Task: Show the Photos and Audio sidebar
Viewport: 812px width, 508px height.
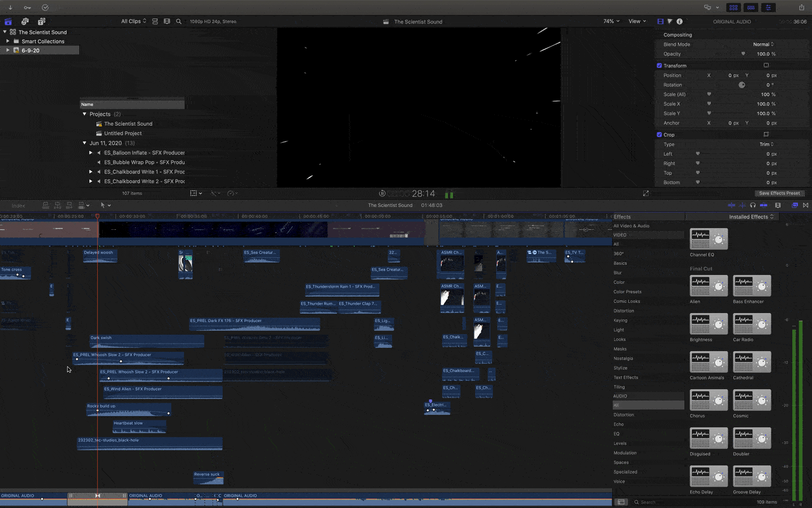Action: (x=24, y=21)
